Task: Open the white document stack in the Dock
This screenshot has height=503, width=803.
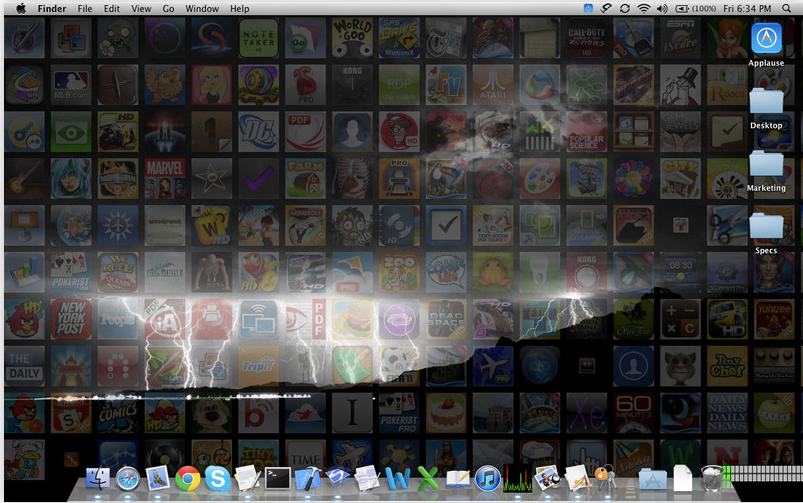Action: click(683, 478)
